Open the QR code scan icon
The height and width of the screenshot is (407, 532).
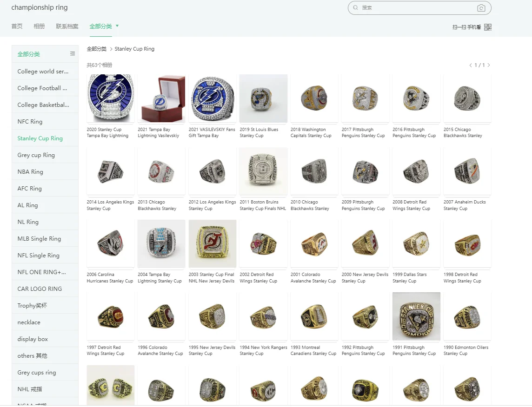(x=487, y=27)
